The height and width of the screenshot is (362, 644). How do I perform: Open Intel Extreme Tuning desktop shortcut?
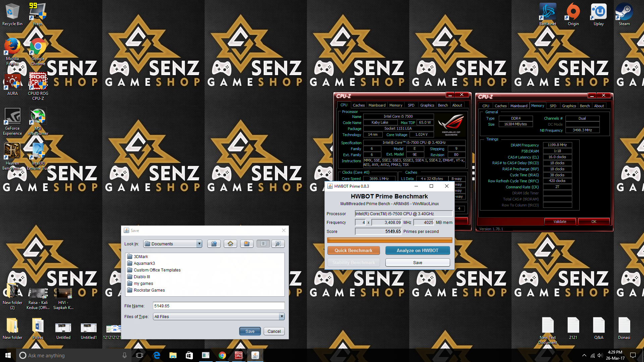coord(38,156)
